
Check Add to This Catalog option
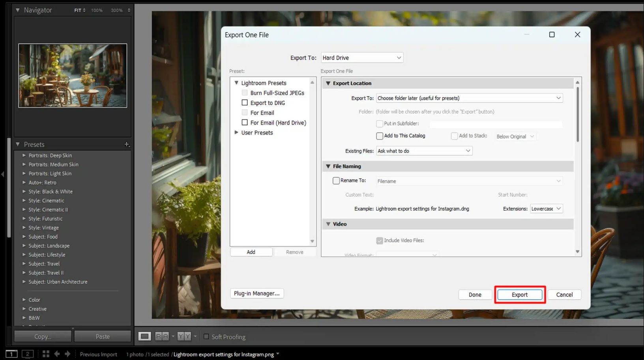pyautogui.click(x=380, y=136)
